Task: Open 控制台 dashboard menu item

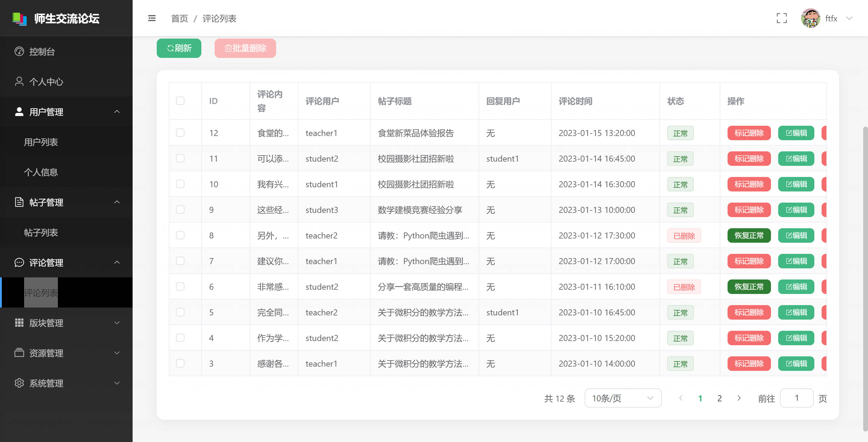Action: click(66, 51)
